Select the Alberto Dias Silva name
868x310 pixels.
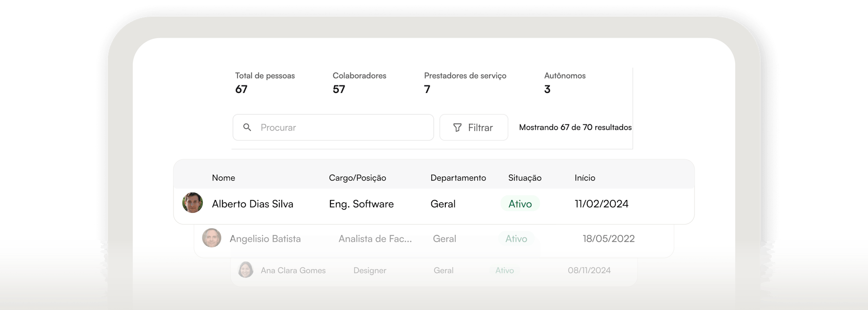coord(252,204)
